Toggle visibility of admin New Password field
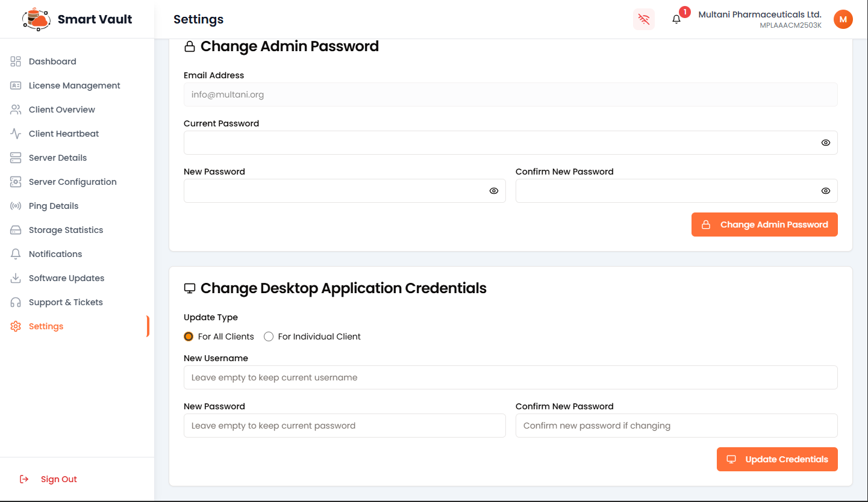868x502 pixels. [x=493, y=191]
